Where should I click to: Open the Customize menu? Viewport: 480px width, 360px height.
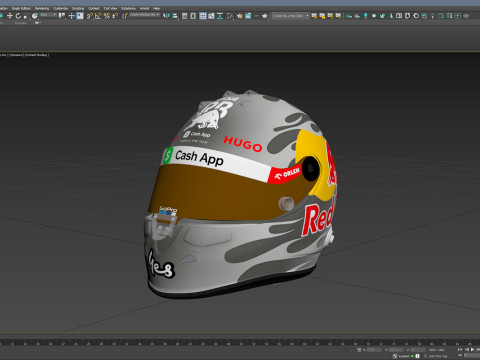point(60,8)
